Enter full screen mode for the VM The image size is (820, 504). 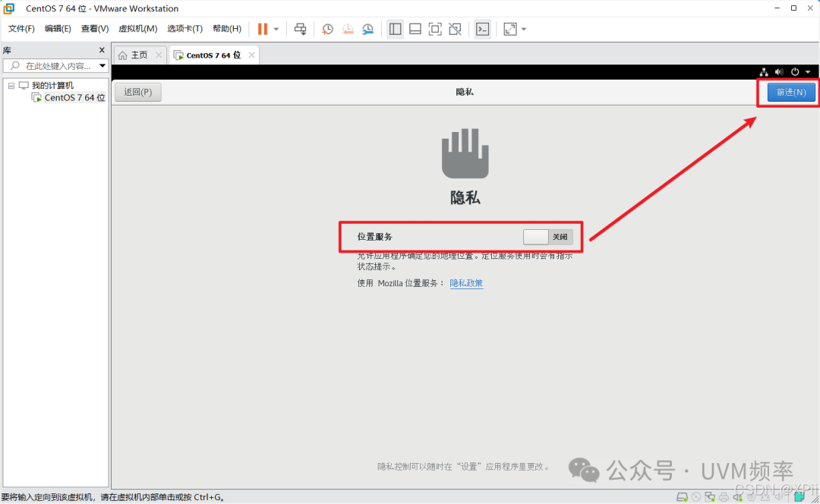tap(434, 28)
